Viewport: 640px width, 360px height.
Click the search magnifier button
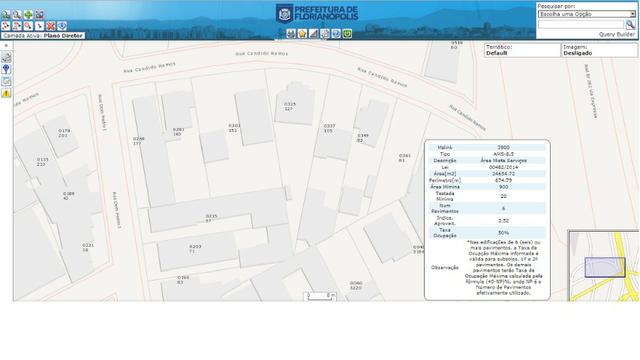(x=630, y=25)
